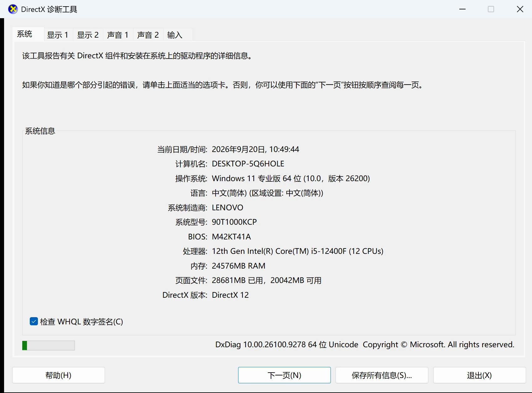This screenshot has height=393, width=532.
Task: Click computer name DESKTOP-5Q6HOLE
Action: point(248,164)
